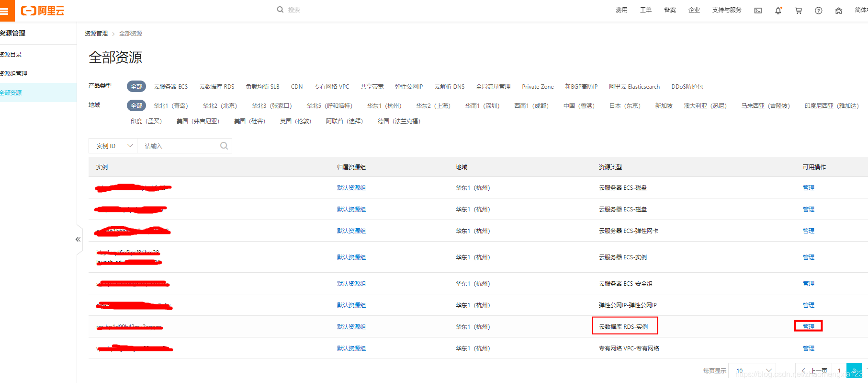Open the help question mark icon

point(818,11)
